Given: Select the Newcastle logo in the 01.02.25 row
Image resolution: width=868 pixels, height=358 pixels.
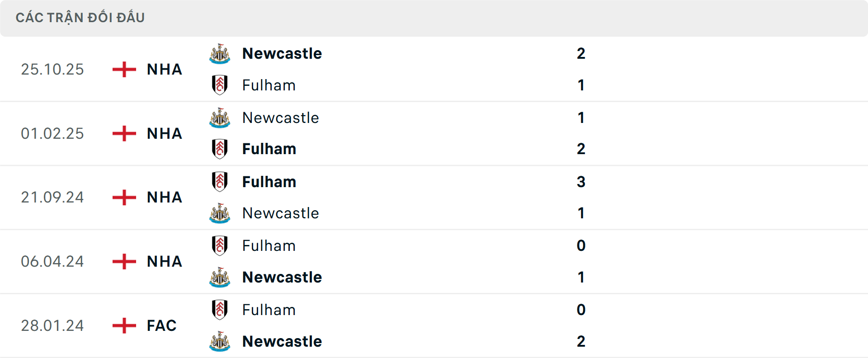Looking at the screenshot, I should tap(220, 118).
